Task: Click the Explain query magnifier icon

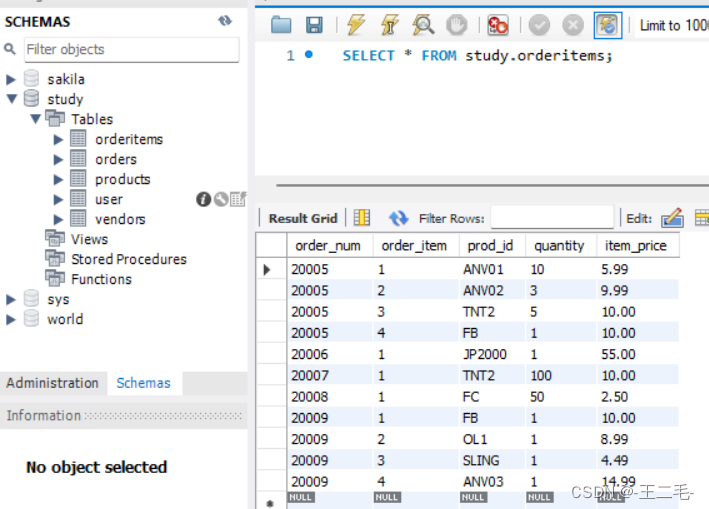Action: (423, 25)
